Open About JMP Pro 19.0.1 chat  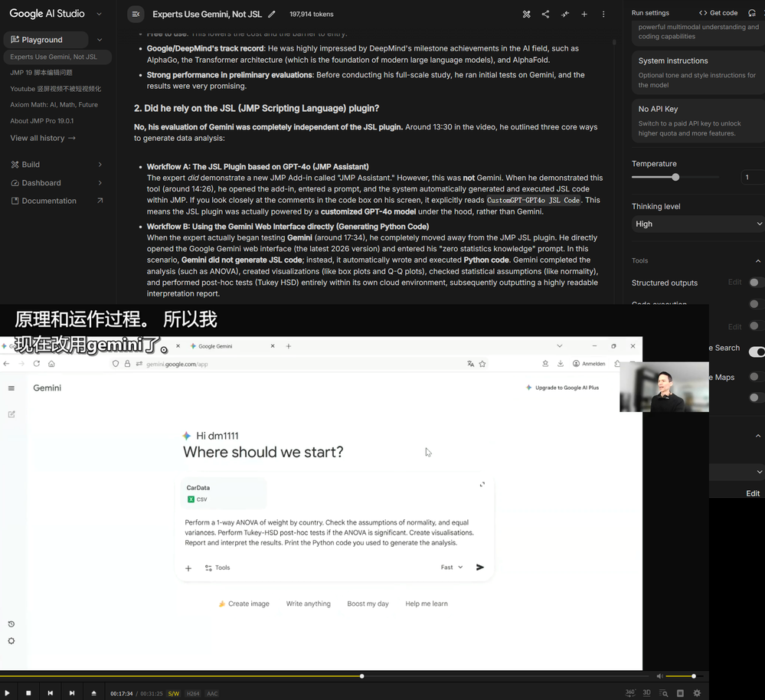(41, 121)
